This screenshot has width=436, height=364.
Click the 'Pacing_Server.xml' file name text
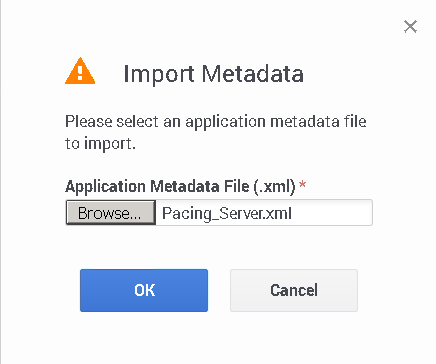(227, 213)
